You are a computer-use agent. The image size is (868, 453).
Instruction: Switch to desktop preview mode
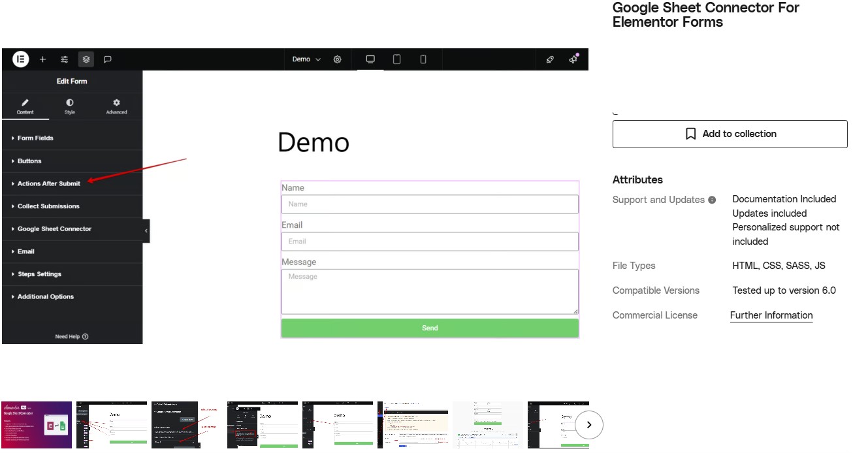tap(370, 59)
